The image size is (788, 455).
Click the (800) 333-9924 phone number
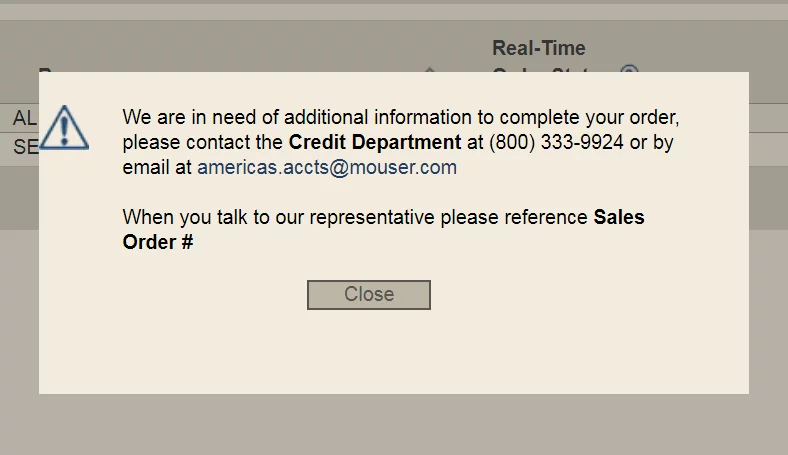pos(556,142)
